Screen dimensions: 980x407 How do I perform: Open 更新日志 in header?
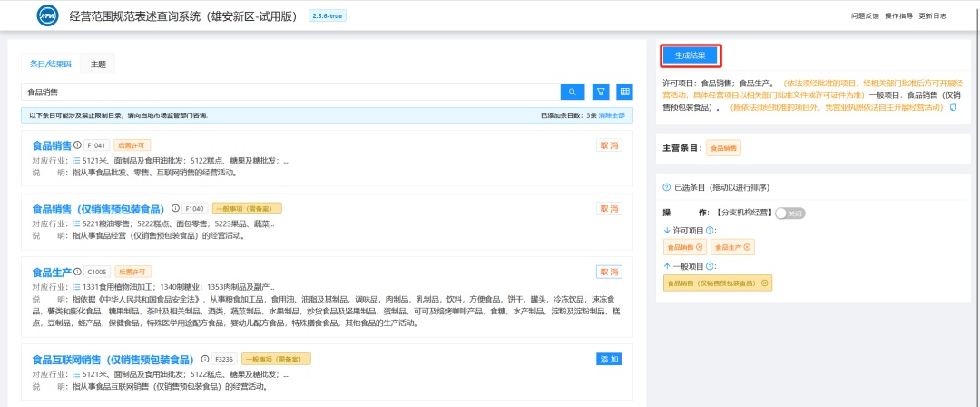pos(933,16)
